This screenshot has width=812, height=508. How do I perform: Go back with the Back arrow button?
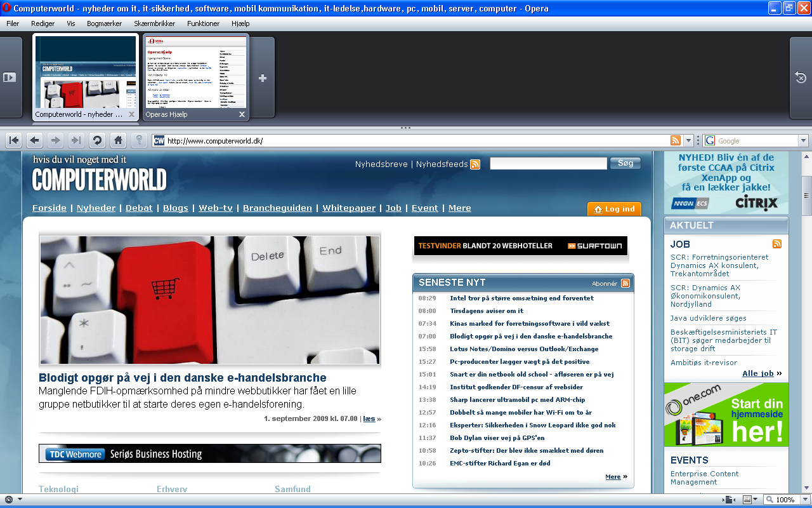35,140
